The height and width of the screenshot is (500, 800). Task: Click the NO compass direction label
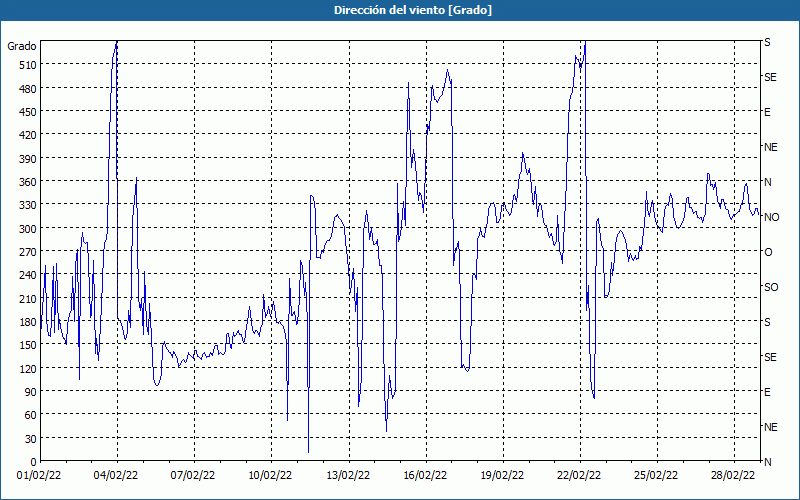tap(771, 217)
